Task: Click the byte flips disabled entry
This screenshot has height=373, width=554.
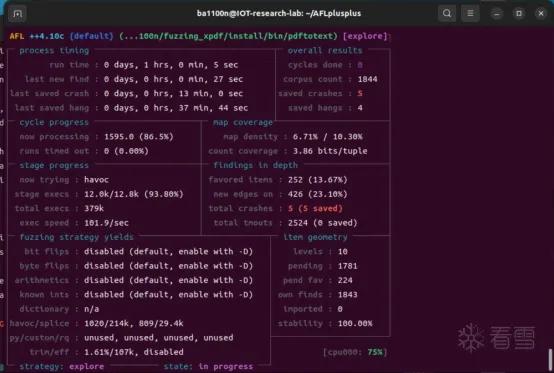Action: [x=169, y=266]
